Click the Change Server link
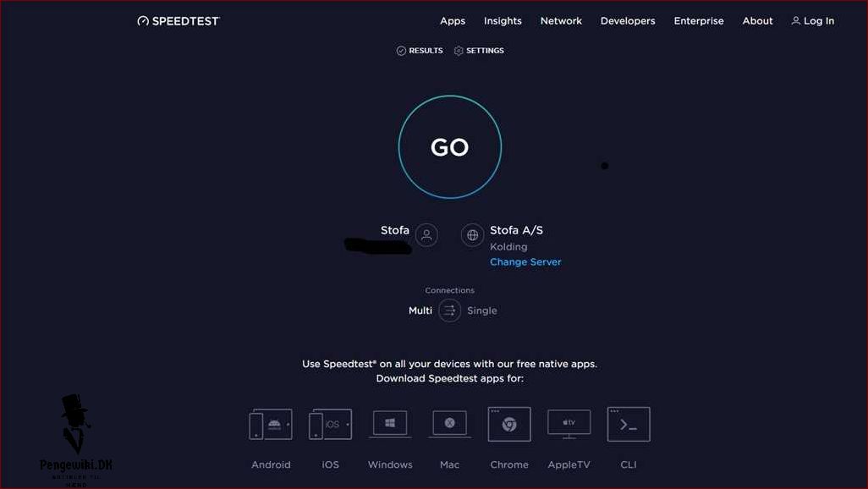 coord(525,261)
